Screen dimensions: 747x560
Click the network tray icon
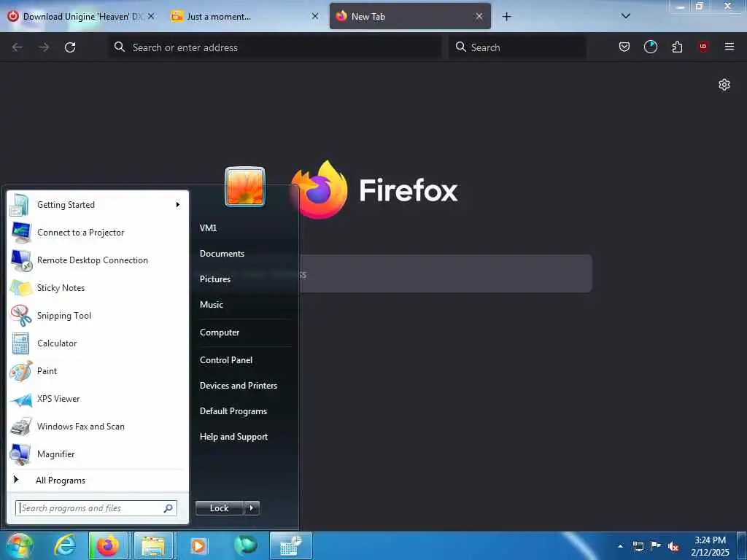tap(638, 546)
